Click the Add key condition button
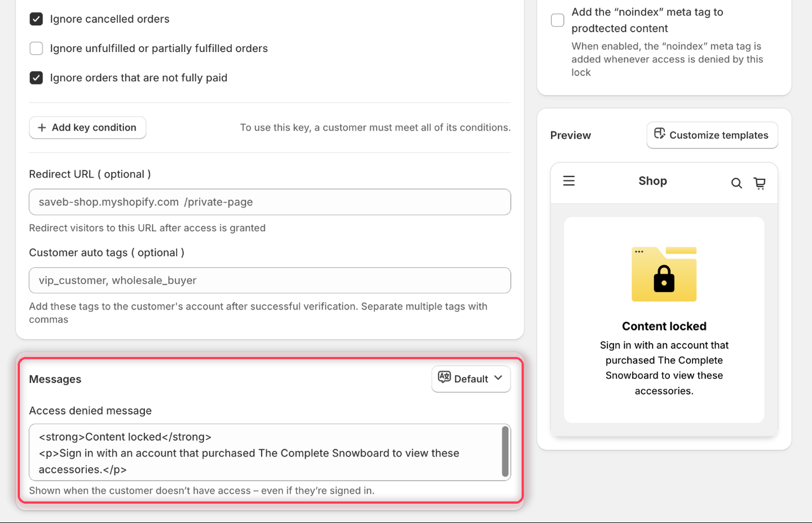Viewport: 812px width, 523px height. tap(87, 128)
